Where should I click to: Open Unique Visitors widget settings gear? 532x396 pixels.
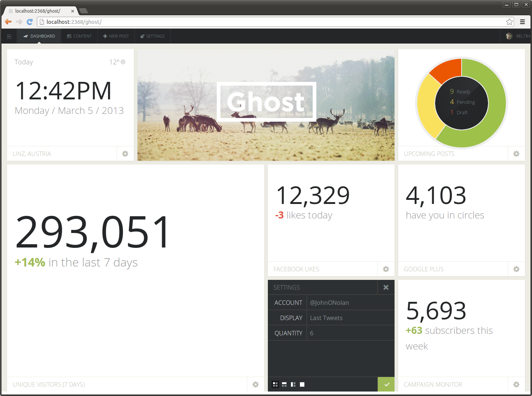(256, 384)
